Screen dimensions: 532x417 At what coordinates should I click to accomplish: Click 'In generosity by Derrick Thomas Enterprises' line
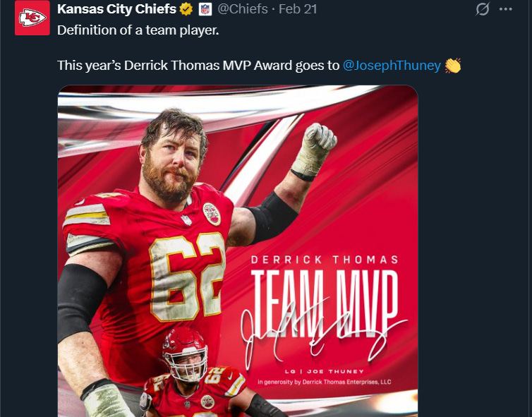point(325,382)
